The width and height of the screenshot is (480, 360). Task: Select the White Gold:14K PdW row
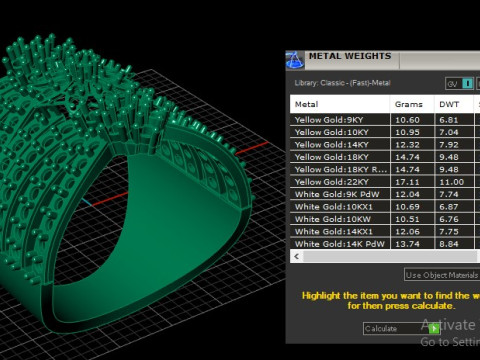click(385, 244)
